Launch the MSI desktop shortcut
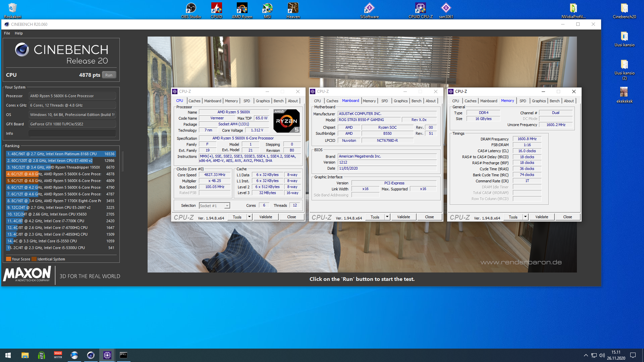Image resolution: width=644 pixels, height=362 pixels. tap(267, 10)
